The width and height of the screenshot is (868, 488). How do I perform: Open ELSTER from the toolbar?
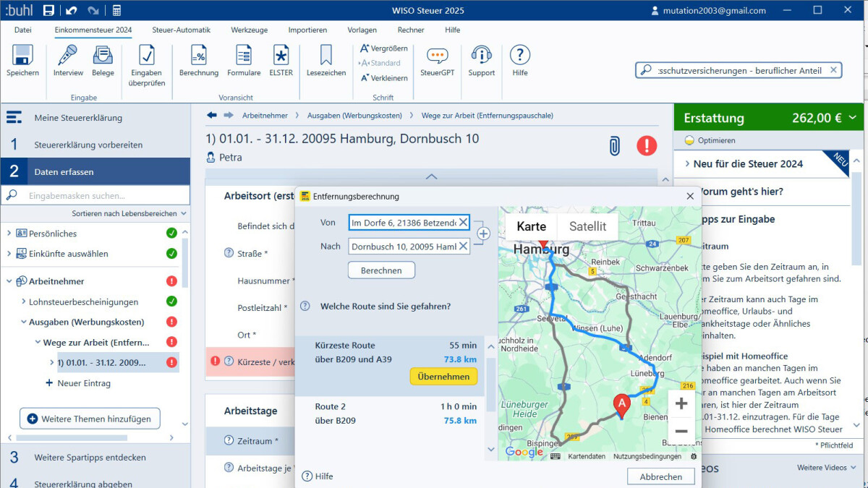coord(281,56)
